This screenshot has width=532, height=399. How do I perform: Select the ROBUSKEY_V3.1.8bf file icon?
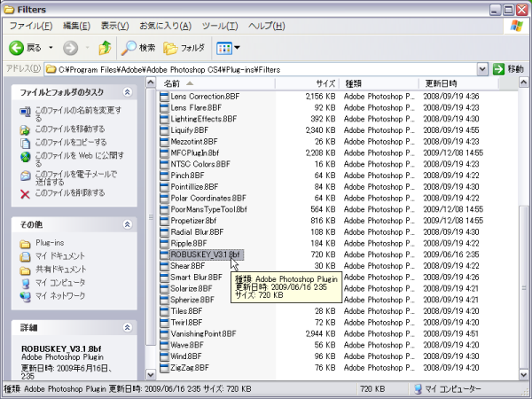[x=164, y=254]
